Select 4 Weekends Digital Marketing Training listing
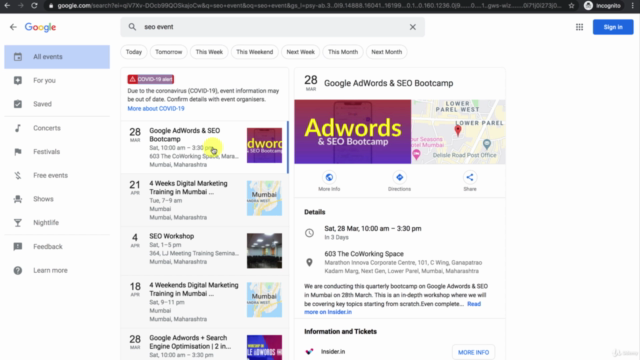This screenshot has width=640, height=360. [204, 302]
